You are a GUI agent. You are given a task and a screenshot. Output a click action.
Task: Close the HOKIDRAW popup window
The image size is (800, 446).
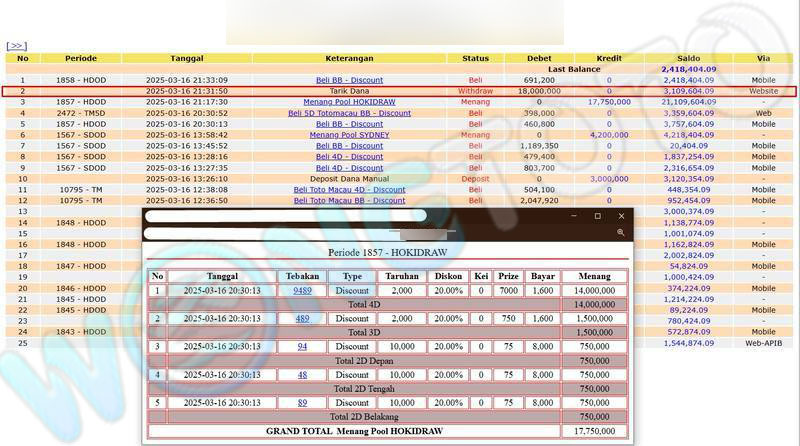click(621, 216)
